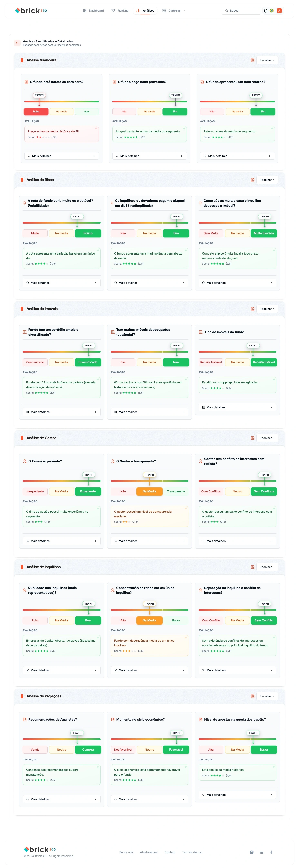
Task: Go to the Dashboard tab
Action: click(x=93, y=11)
